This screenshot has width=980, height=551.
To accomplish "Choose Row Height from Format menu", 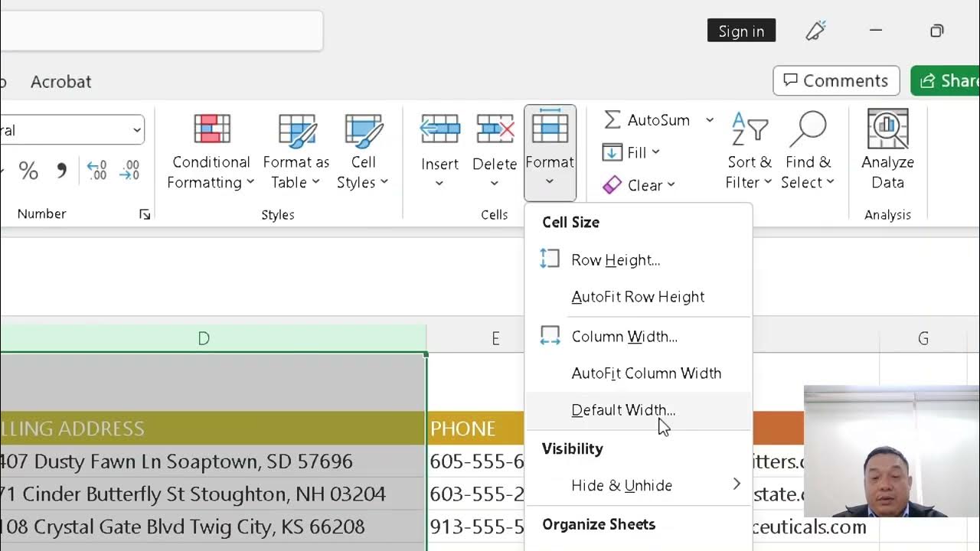I will [x=615, y=260].
